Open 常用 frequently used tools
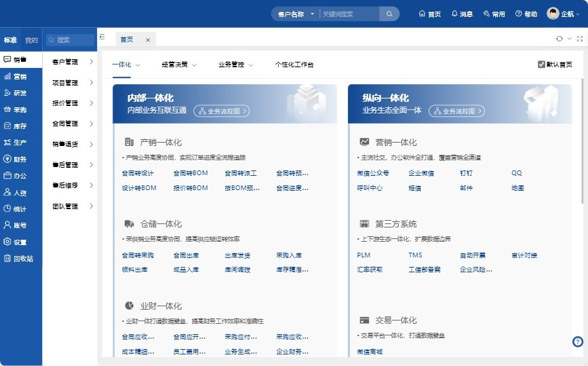The width and height of the screenshot is (588, 366). point(494,14)
